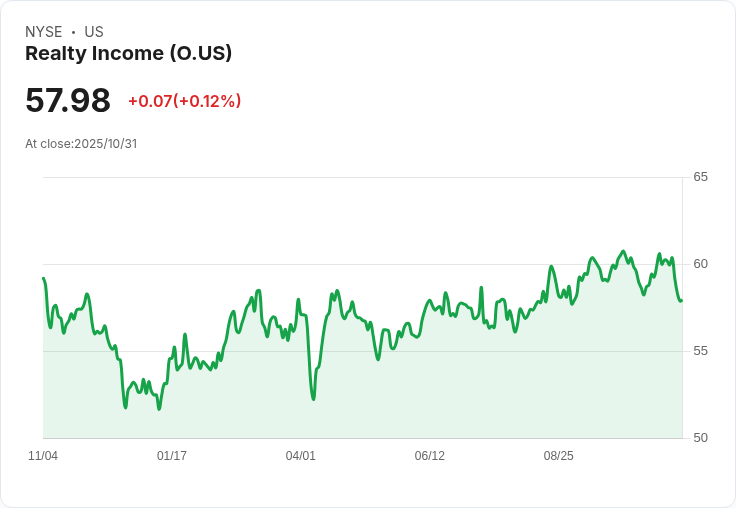Click the highest peak of the price line
The image size is (736, 508).
(x=623, y=251)
